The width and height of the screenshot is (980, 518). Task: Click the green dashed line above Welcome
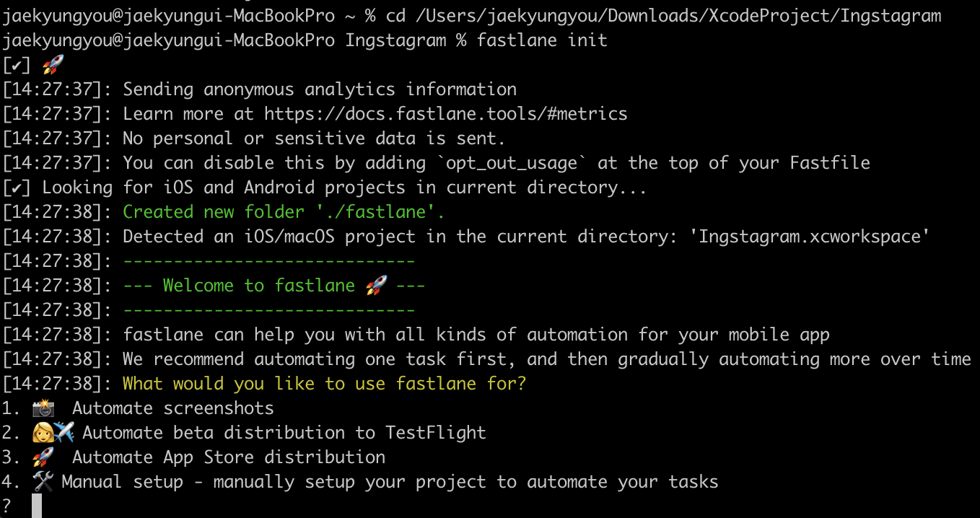(269, 261)
